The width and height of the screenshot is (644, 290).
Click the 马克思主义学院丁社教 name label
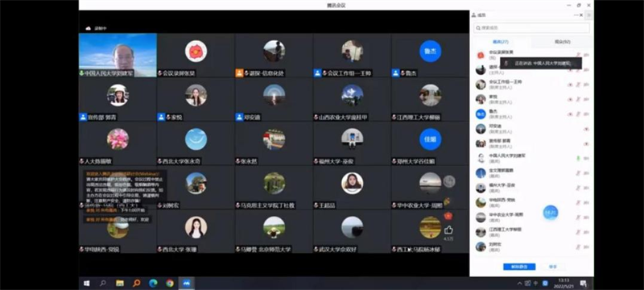(268, 205)
